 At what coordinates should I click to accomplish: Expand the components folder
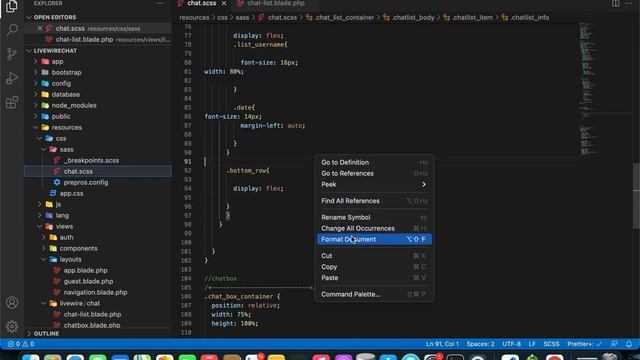click(x=78, y=249)
